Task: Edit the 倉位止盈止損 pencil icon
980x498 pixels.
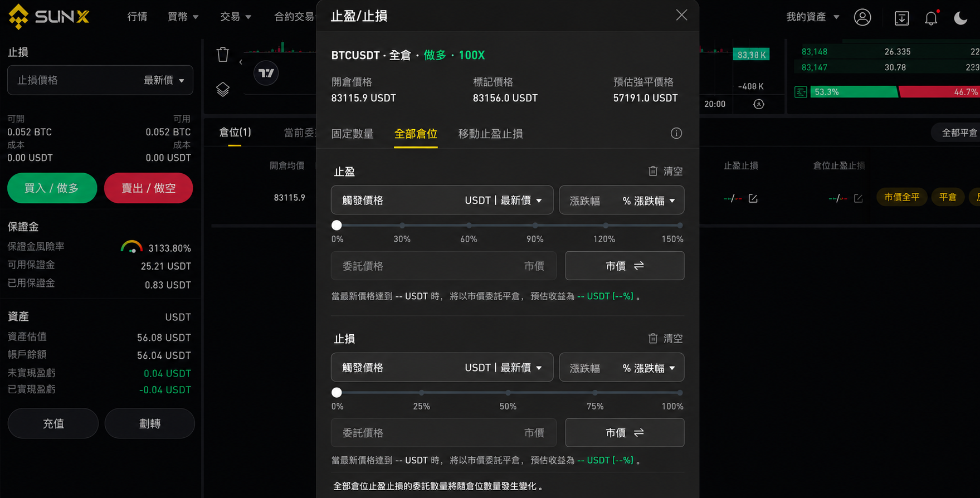Action: coord(858,198)
